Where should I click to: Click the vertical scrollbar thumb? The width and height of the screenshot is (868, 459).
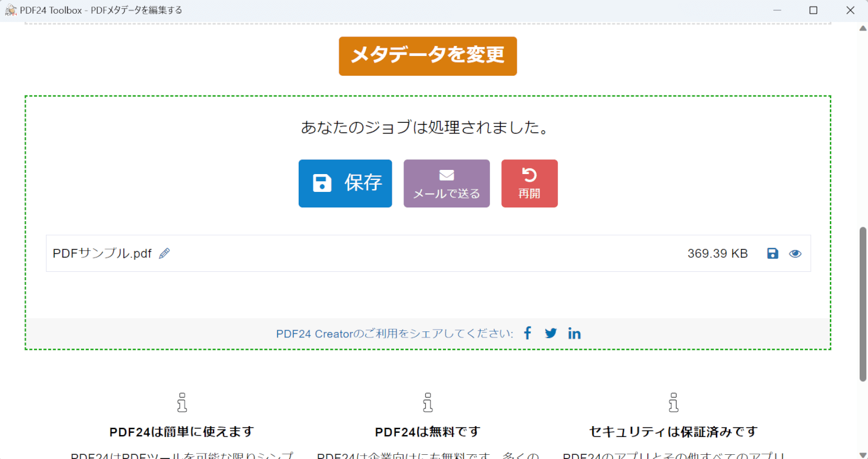point(863,304)
